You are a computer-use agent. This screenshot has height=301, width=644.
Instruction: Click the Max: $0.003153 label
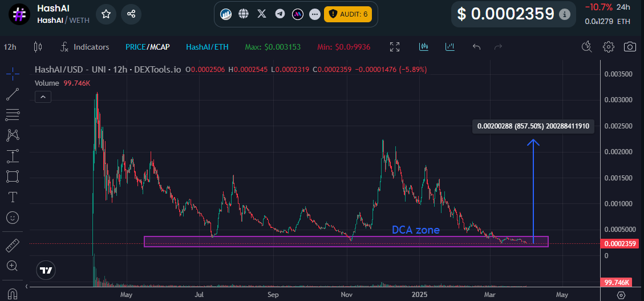273,47
